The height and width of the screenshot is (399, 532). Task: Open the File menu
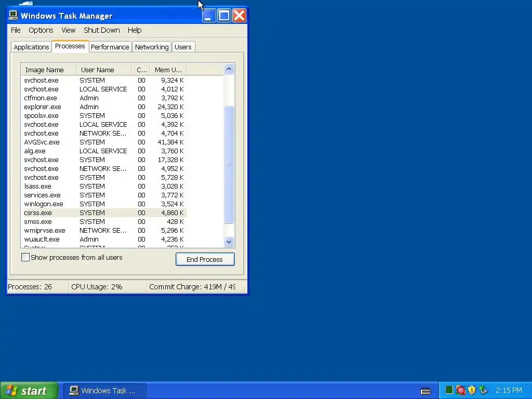16,30
